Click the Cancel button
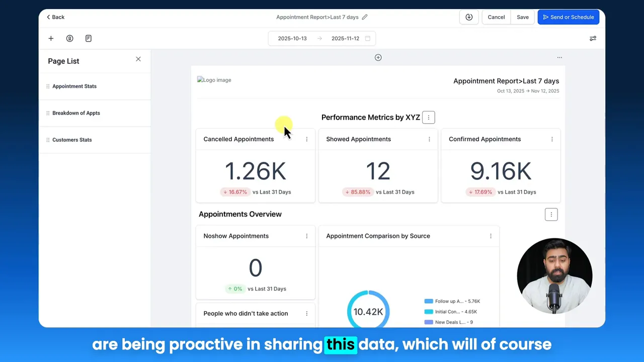The width and height of the screenshot is (644, 362). (496, 17)
